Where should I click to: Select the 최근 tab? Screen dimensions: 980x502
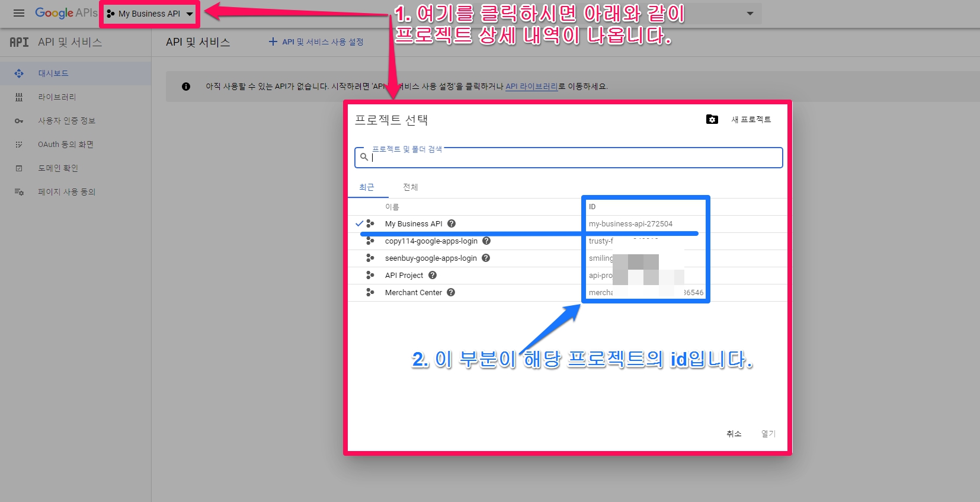[x=367, y=187]
